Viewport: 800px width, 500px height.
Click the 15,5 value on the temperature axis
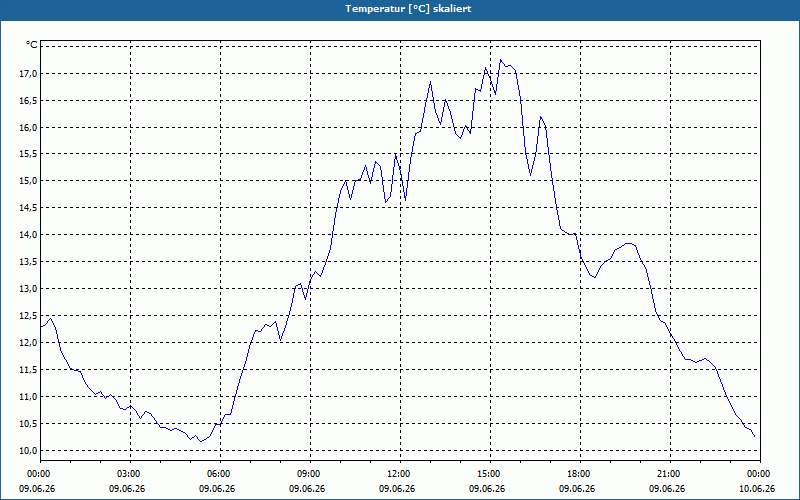tap(29, 154)
